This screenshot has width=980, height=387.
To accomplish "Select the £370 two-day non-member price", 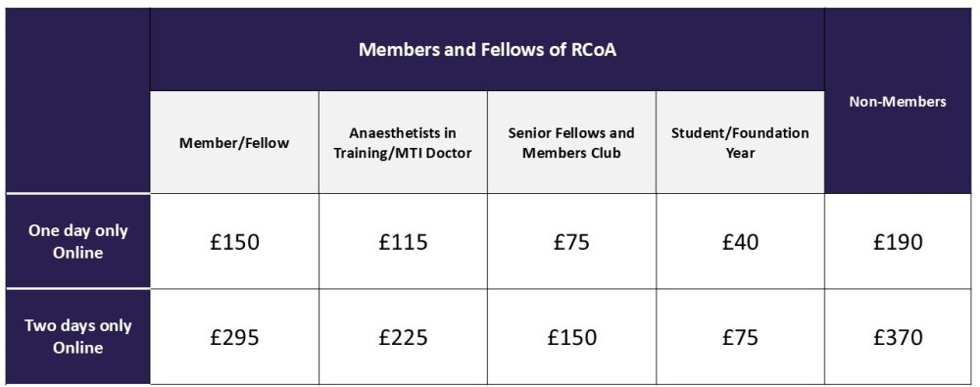I will pyautogui.click(x=898, y=338).
